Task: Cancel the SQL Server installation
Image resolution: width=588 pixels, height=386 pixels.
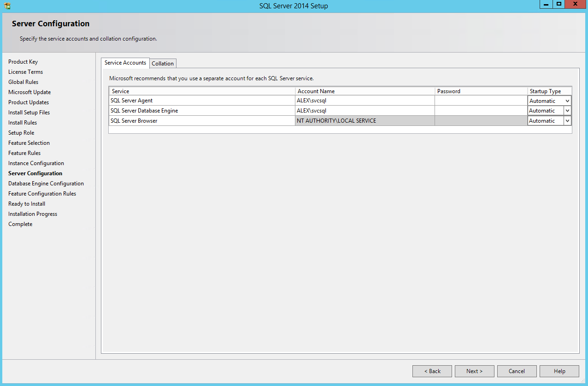Action: (517, 371)
